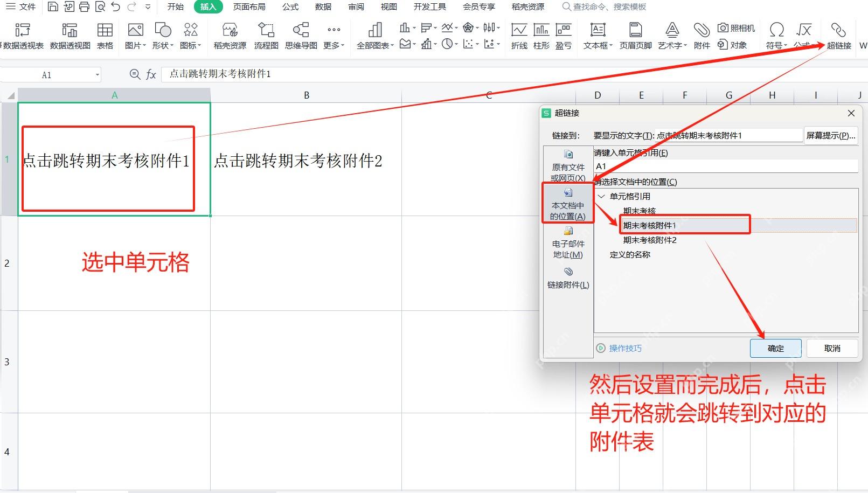Open Print Preview from quick access toolbar
Screen dimensions: 868x493
coord(100,7)
